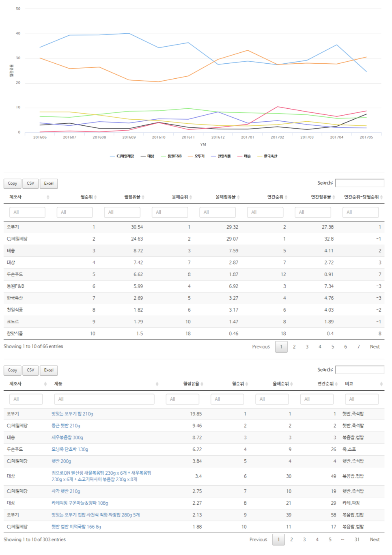Select the 두손푸드 row in manufacturer share table
392x555 pixels.
[194, 274]
